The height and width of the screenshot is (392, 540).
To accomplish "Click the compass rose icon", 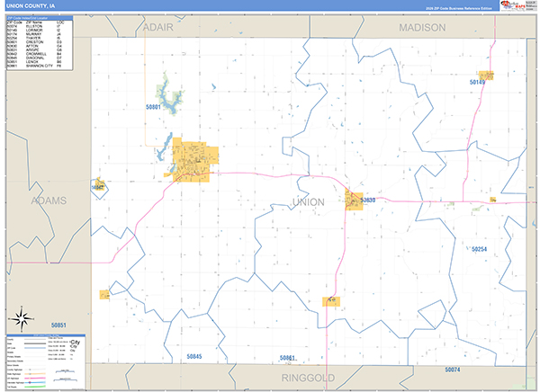I will [x=22, y=318].
